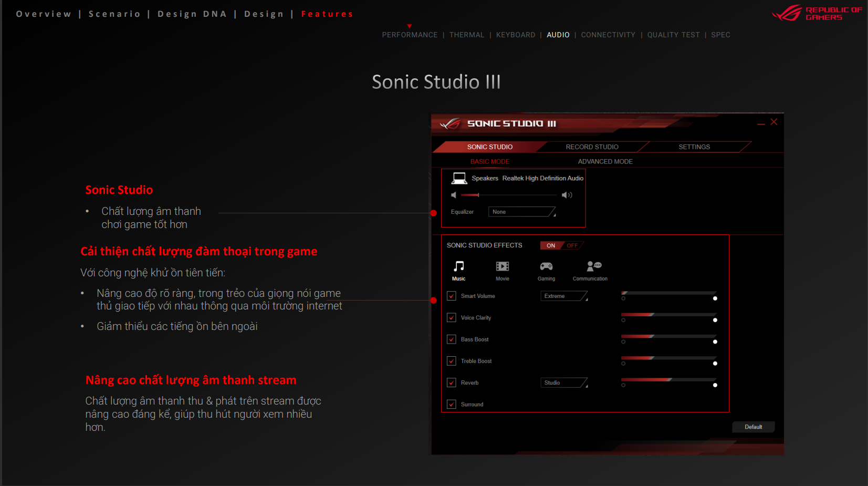Switch to the SONIC STUDIO tab
The image size is (868, 486).
[490, 147]
